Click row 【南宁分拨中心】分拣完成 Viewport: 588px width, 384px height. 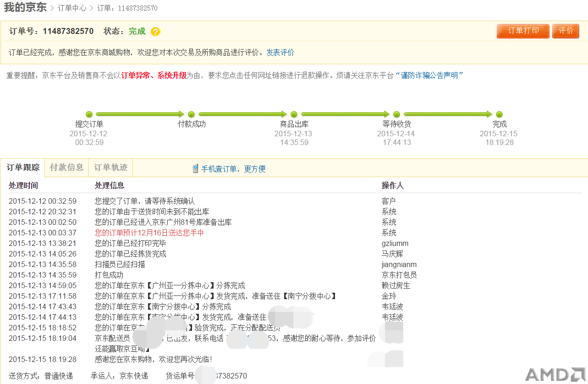click(x=163, y=306)
